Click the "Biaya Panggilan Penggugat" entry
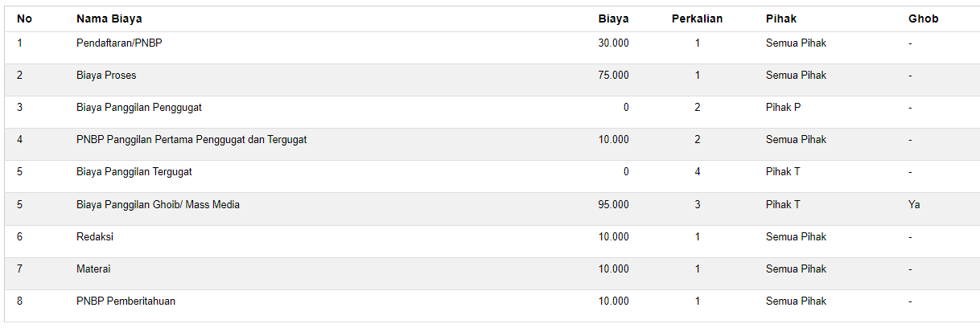This screenshot has height=328, width=980. (x=139, y=108)
